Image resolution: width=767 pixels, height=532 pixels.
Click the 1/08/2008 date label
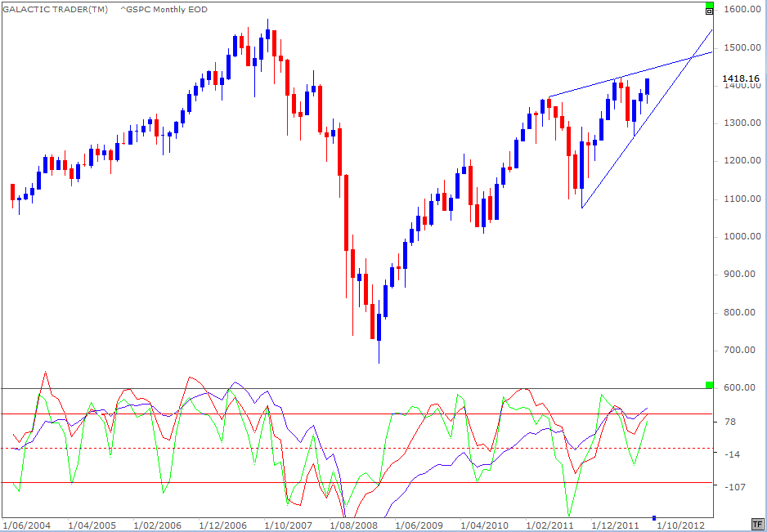[353, 525]
